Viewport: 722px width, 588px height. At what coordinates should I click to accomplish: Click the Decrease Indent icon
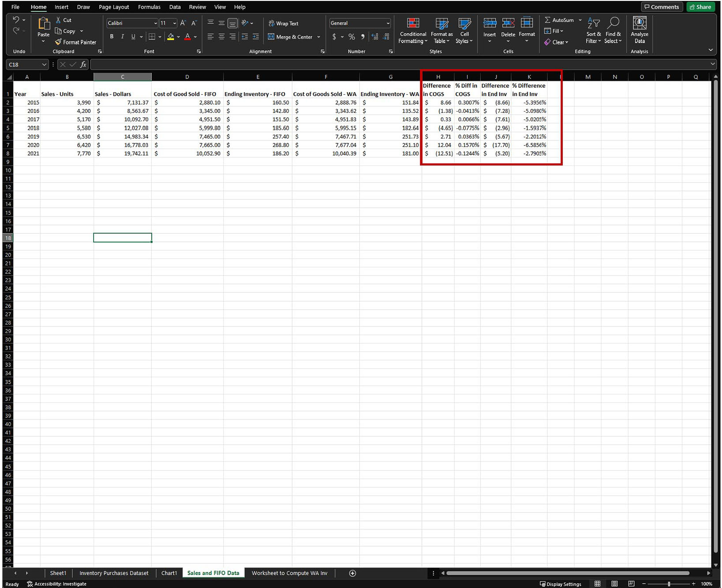[244, 37]
